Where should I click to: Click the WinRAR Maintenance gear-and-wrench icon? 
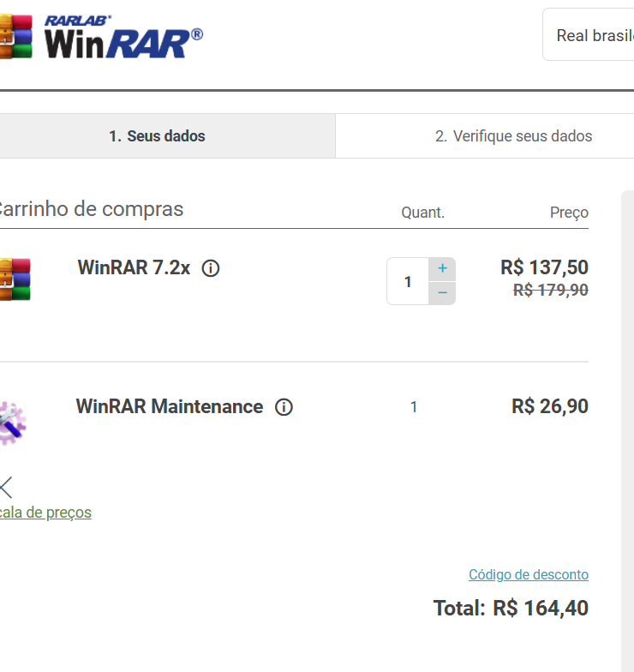(x=13, y=423)
